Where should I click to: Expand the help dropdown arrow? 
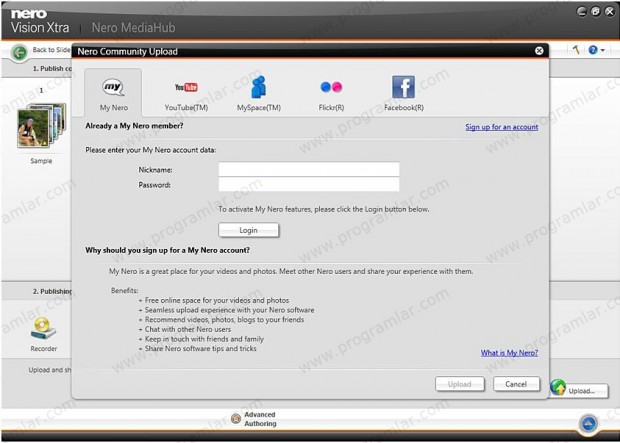(x=603, y=50)
